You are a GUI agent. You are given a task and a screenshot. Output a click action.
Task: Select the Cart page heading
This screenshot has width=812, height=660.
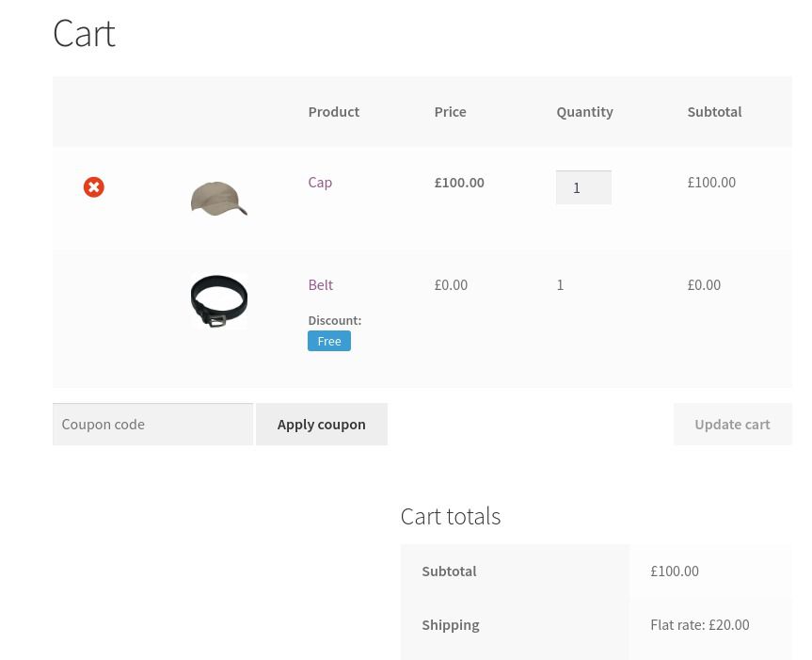point(84,34)
